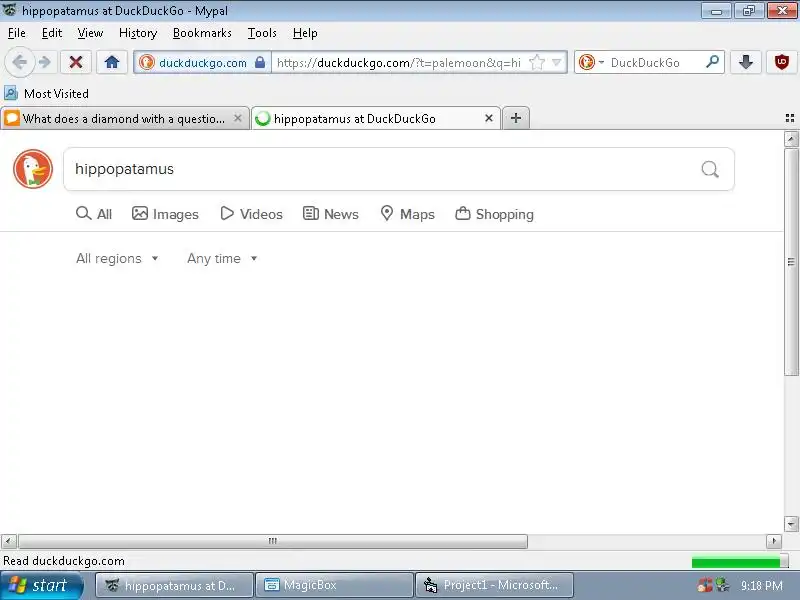800x600 pixels.
Task: Bookmark this page with the star icon
Action: coord(537,62)
